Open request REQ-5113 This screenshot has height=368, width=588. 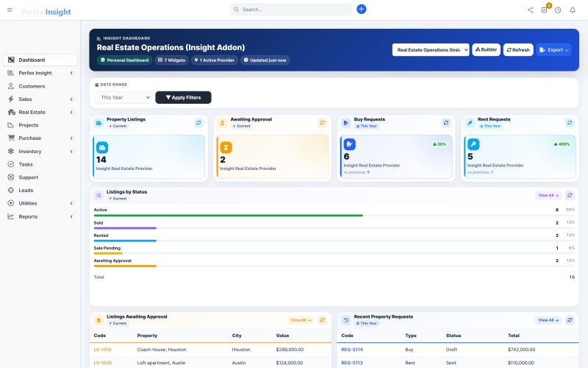point(352,363)
